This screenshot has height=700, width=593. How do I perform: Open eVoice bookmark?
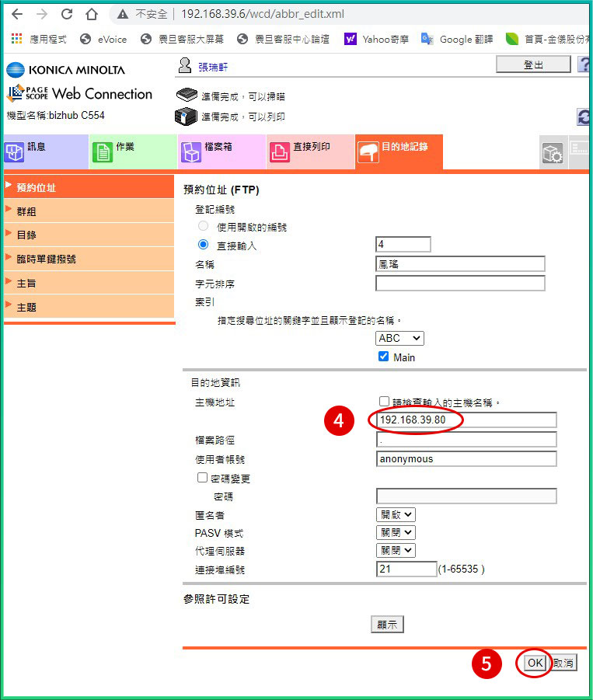[103, 40]
